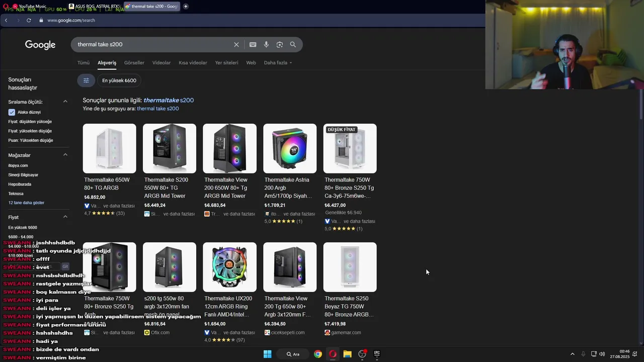
Task: Sort by Fiyat: yüksekten düşüğe
Action: tap(30, 131)
